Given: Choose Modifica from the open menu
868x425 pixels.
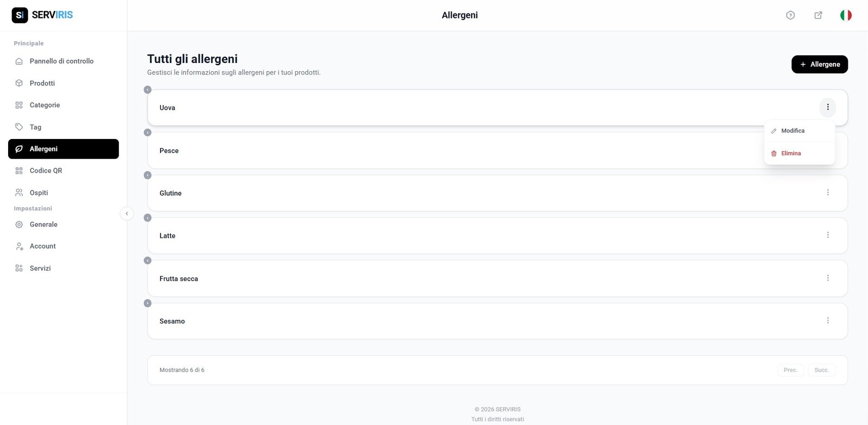Looking at the screenshot, I should coord(793,130).
